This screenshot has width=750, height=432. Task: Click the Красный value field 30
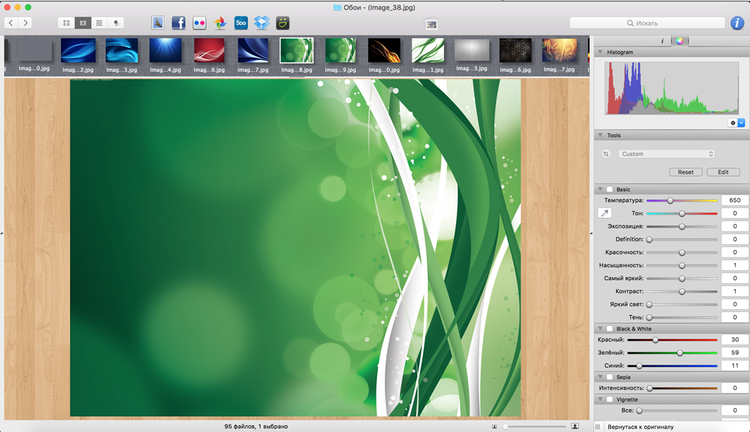tap(735, 340)
